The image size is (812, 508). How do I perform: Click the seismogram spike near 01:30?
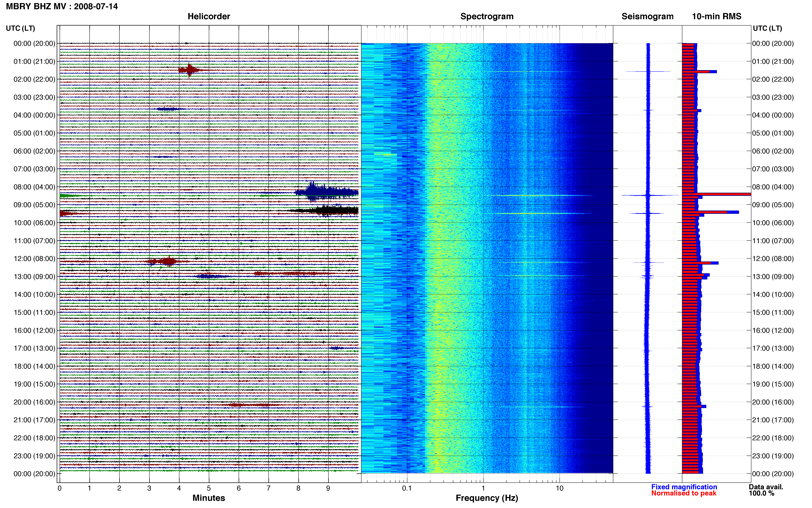[648, 71]
